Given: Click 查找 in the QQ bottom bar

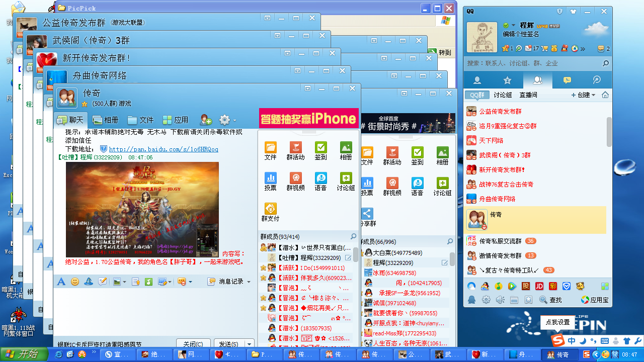Looking at the screenshot, I should (550, 300).
